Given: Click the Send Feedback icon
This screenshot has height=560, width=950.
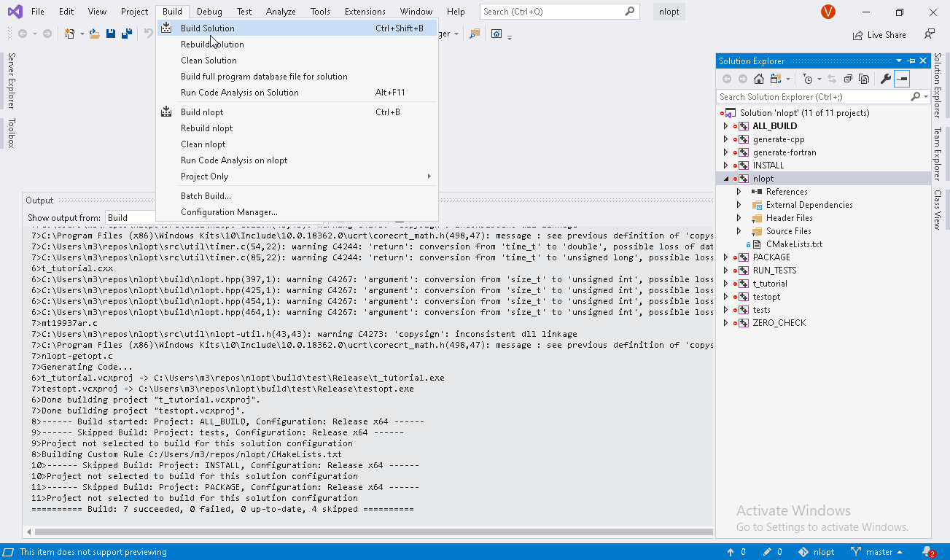Looking at the screenshot, I should 930,34.
